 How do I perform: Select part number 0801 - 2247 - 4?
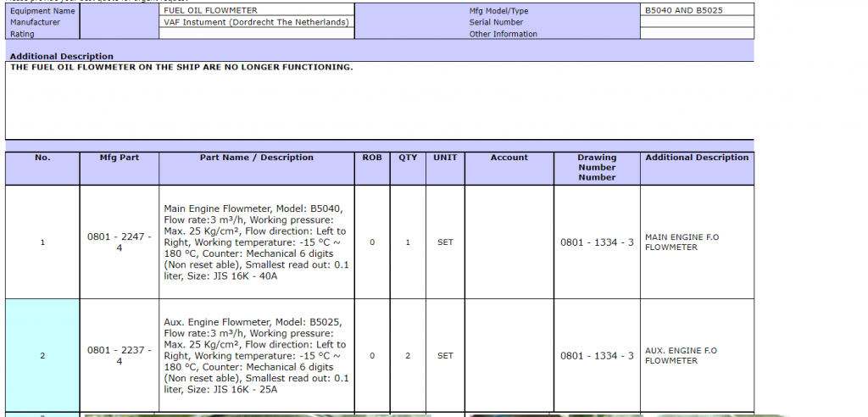click(x=119, y=242)
